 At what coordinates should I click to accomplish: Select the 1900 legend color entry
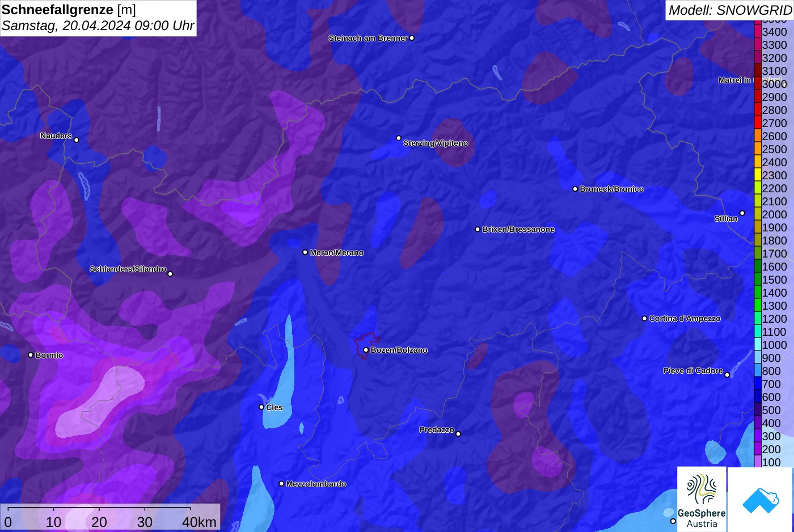(x=758, y=227)
